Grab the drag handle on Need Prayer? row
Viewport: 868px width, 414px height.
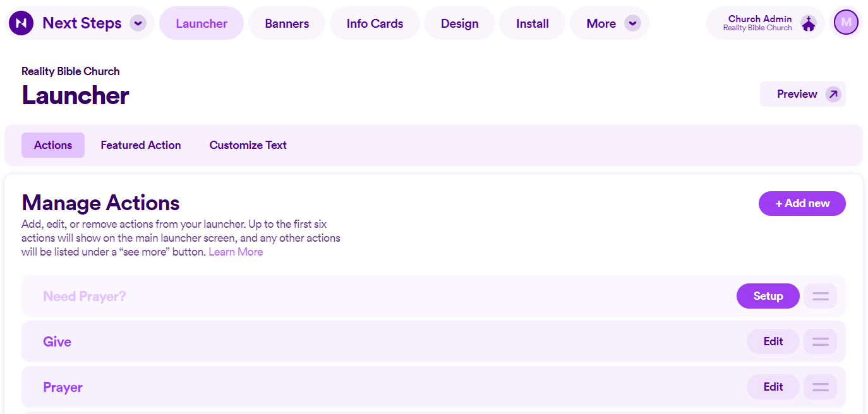click(820, 295)
